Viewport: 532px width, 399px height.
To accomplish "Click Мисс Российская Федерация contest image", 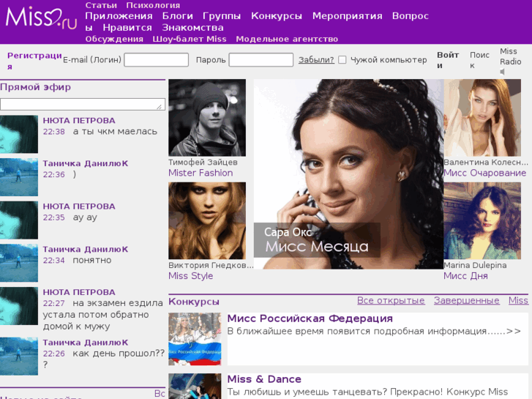I will [x=195, y=339].
